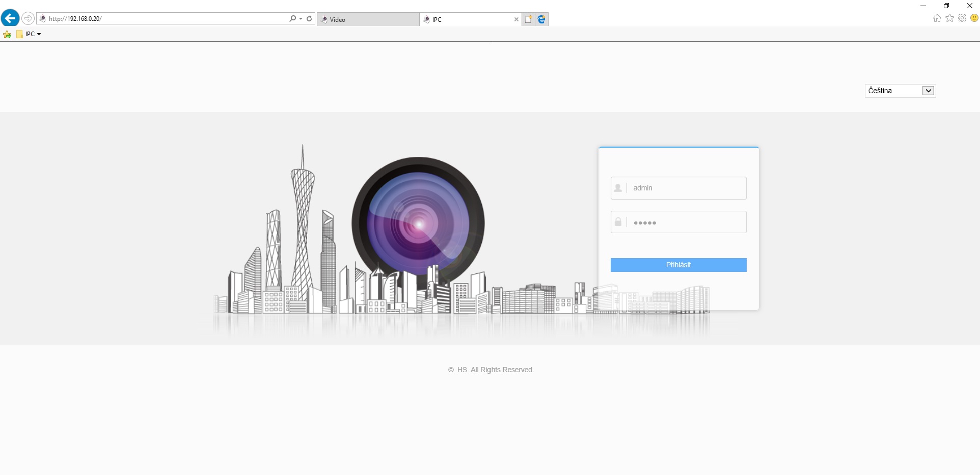Click the user icon in username field
The height and width of the screenshot is (475, 980).
[618, 188]
